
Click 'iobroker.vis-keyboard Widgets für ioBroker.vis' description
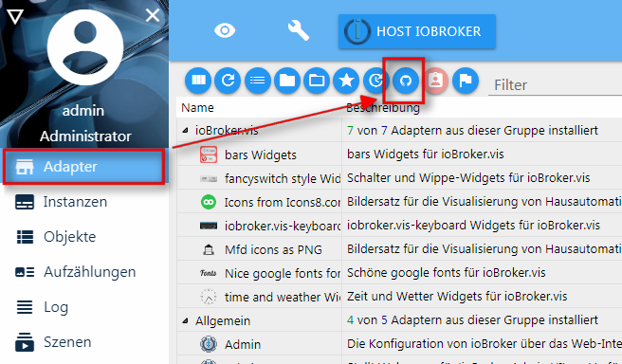(x=474, y=225)
